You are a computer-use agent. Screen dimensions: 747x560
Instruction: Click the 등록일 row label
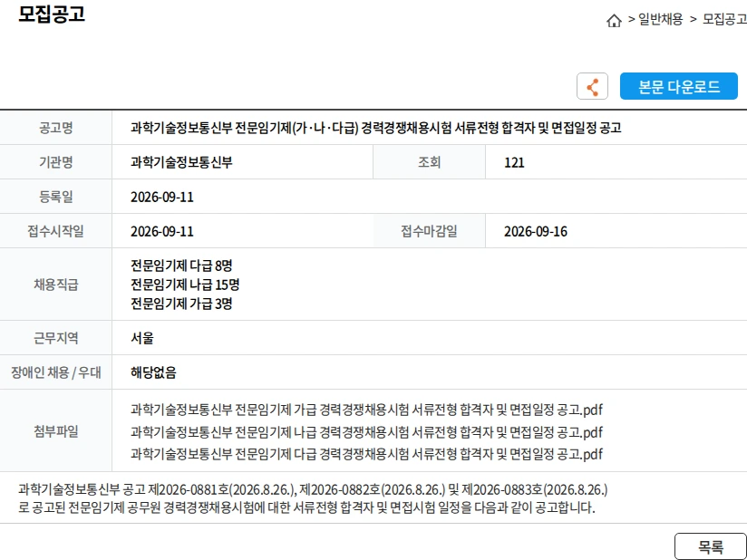pyautogui.click(x=55, y=198)
